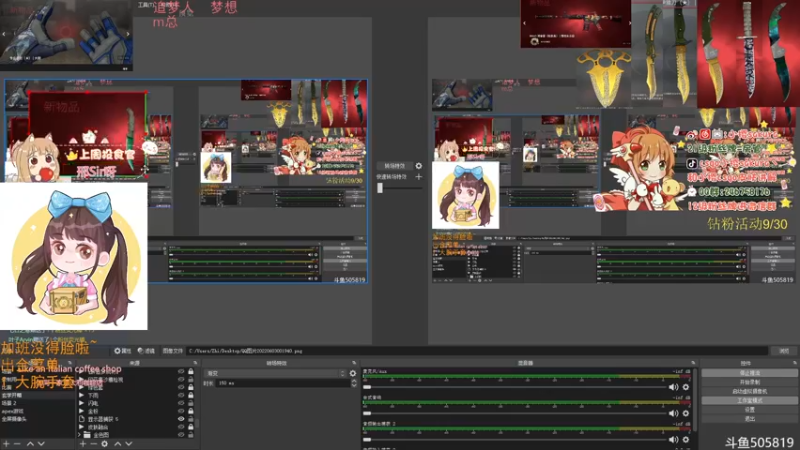Move scene up with the scenes up arrow
The height and width of the screenshot is (450, 800).
[x=30, y=444]
